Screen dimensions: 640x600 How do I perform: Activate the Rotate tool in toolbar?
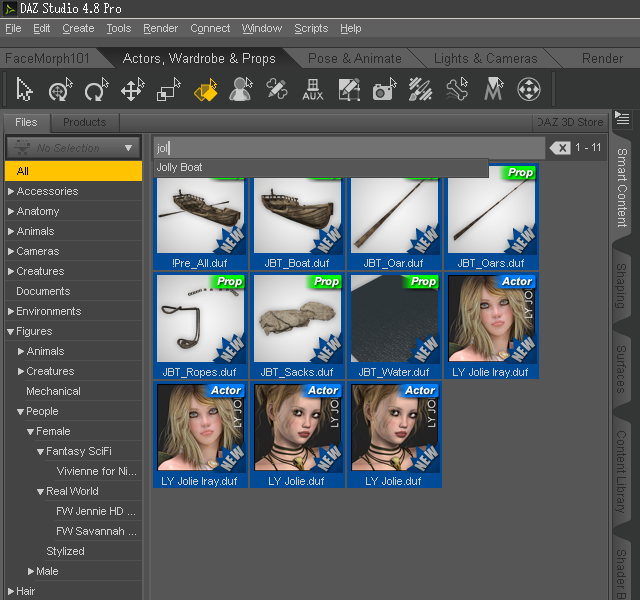pyautogui.click(x=96, y=91)
